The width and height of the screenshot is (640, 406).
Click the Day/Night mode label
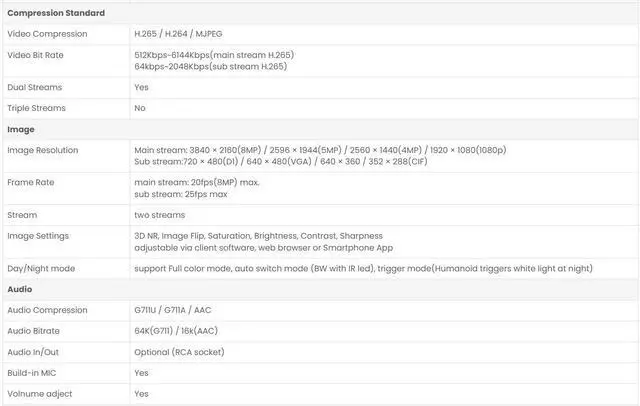pos(41,268)
